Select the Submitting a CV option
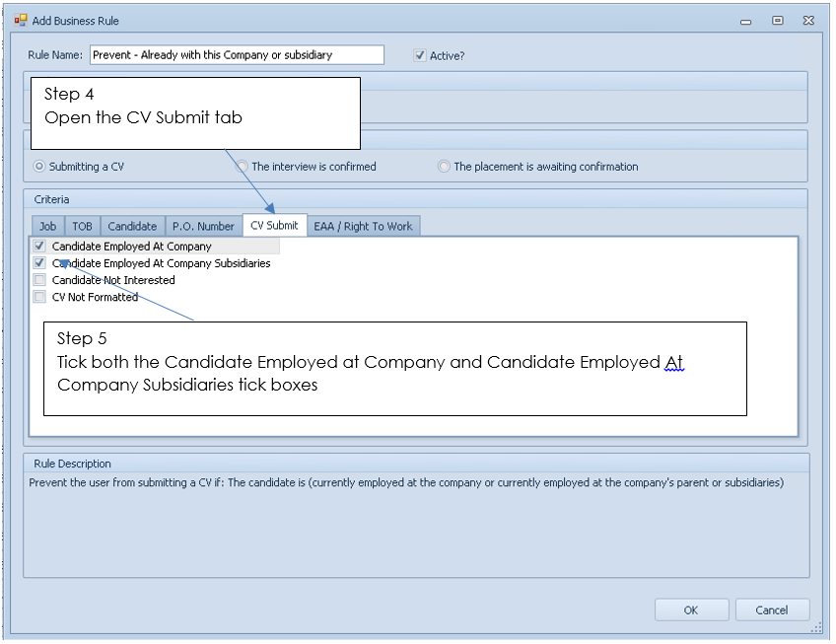This screenshot has width=836, height=644. pyautogui.click(x=39, y=167)
